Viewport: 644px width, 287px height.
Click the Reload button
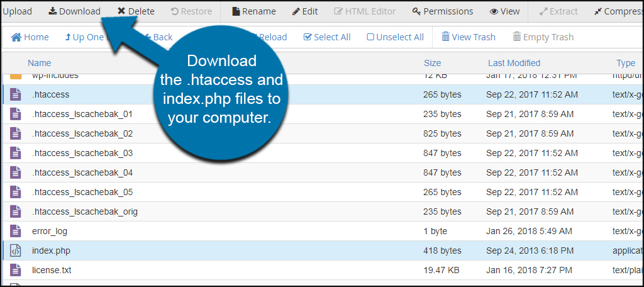[x=273, y=37]
